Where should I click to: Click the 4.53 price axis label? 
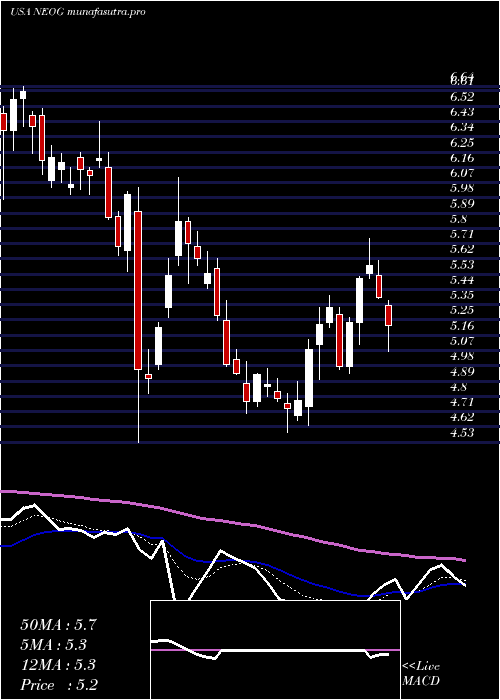point(462,433)
